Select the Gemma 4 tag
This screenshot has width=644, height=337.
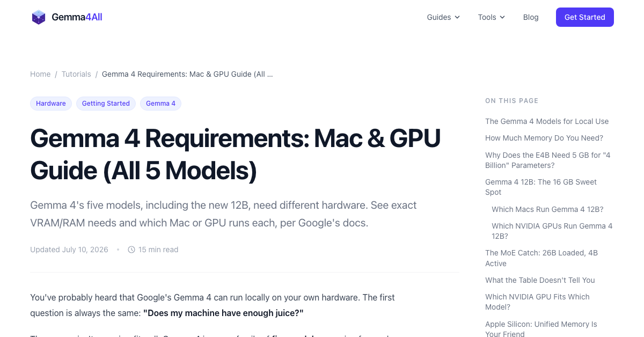[x=160, y=104]
